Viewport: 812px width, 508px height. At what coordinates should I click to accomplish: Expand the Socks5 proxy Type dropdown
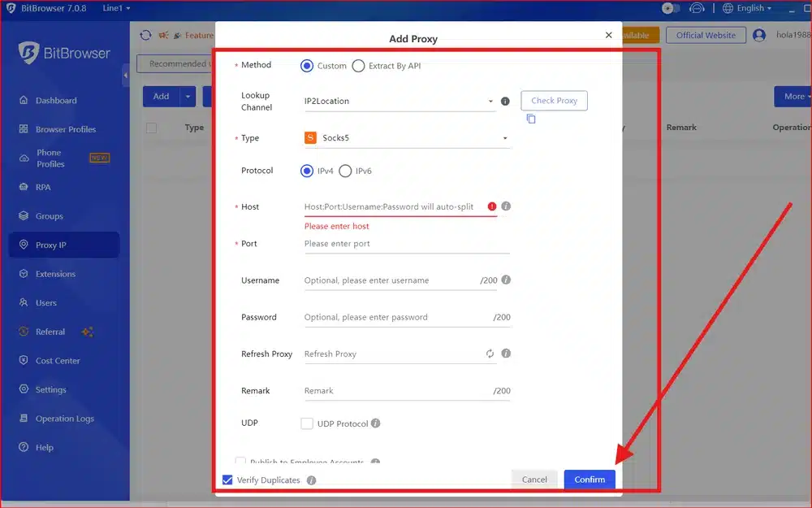pos(505,138)
